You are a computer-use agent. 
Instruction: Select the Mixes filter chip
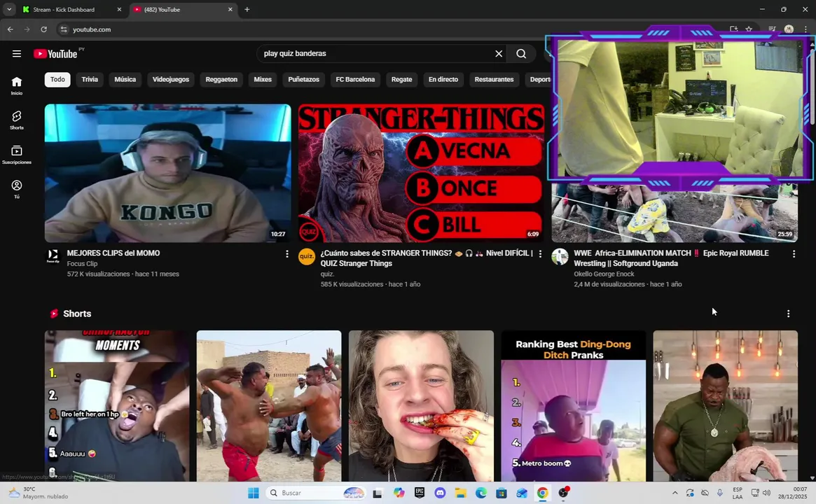pos(263,80)
